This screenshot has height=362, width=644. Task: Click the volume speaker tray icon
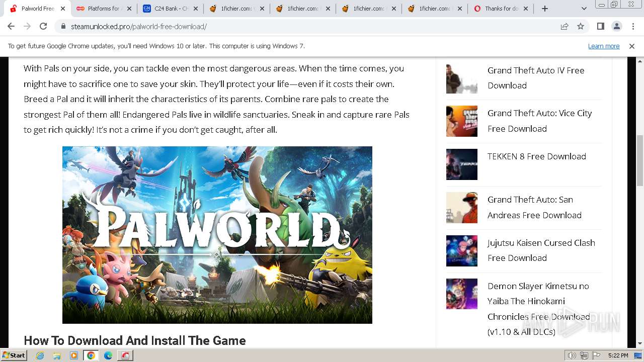(572, 355)
